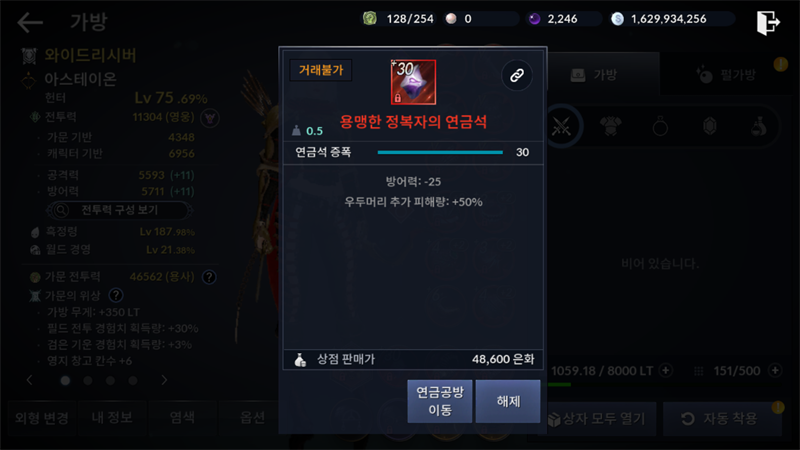Switch to the 가방 tab

[603, 74]
